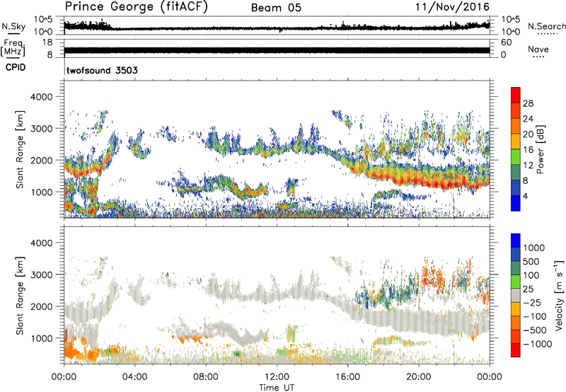
Task: Click the '60' tick on the Nave axis
Action: (x=506, y=42)
